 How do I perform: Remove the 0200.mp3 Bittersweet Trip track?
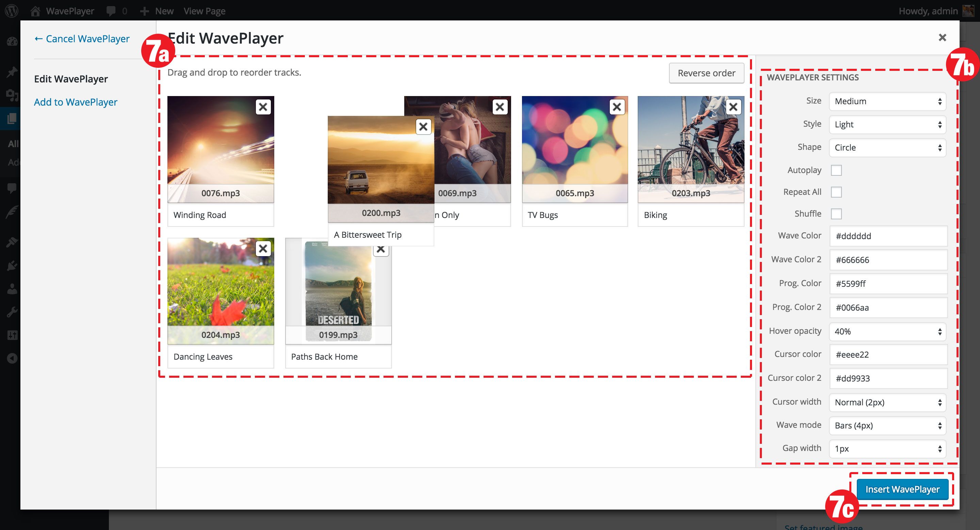(423, 127)
